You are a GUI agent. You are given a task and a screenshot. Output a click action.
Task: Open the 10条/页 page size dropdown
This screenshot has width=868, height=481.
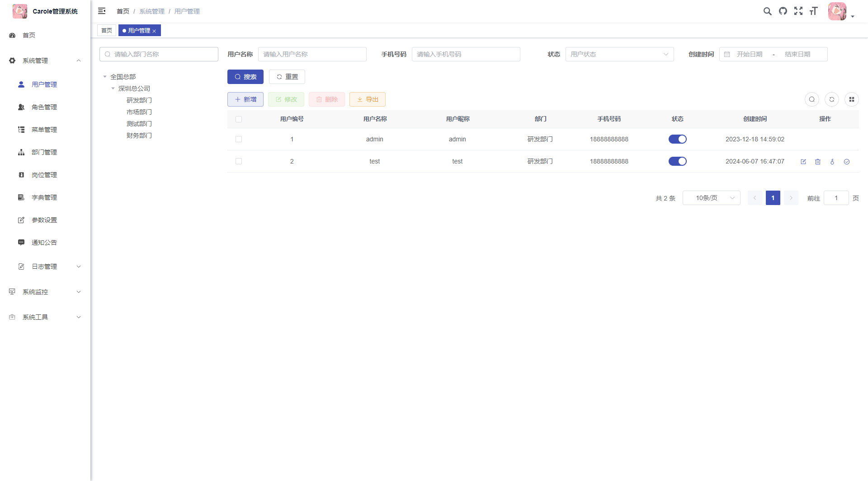coord(712,198)
